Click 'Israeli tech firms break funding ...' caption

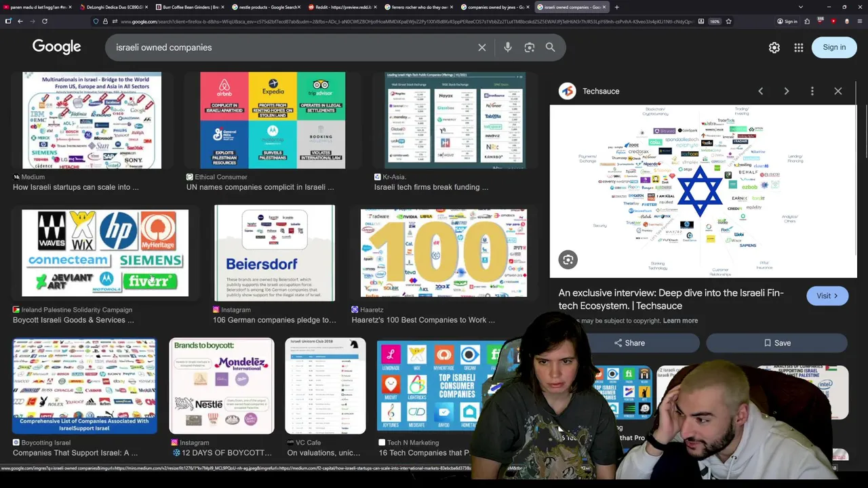point(431,187)
